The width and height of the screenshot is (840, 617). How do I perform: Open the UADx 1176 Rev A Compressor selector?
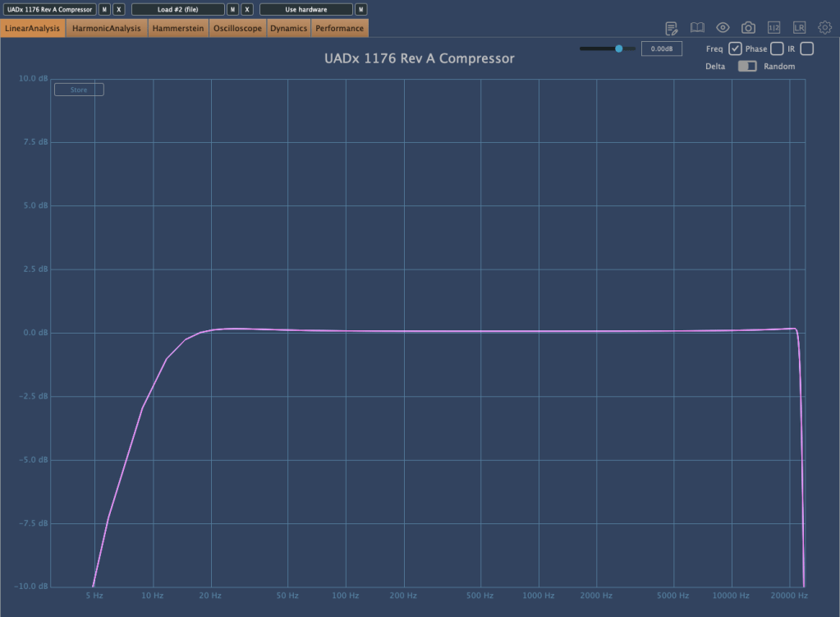coord(49,9)
